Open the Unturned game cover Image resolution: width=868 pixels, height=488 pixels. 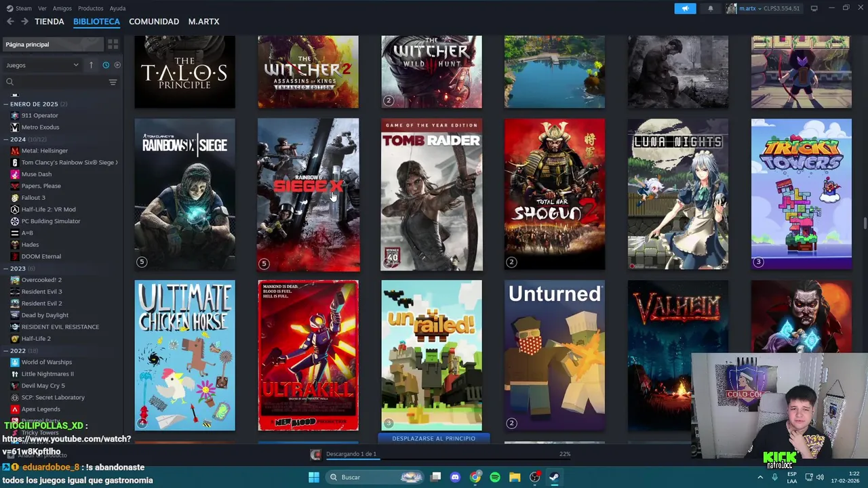click(555, 356)
